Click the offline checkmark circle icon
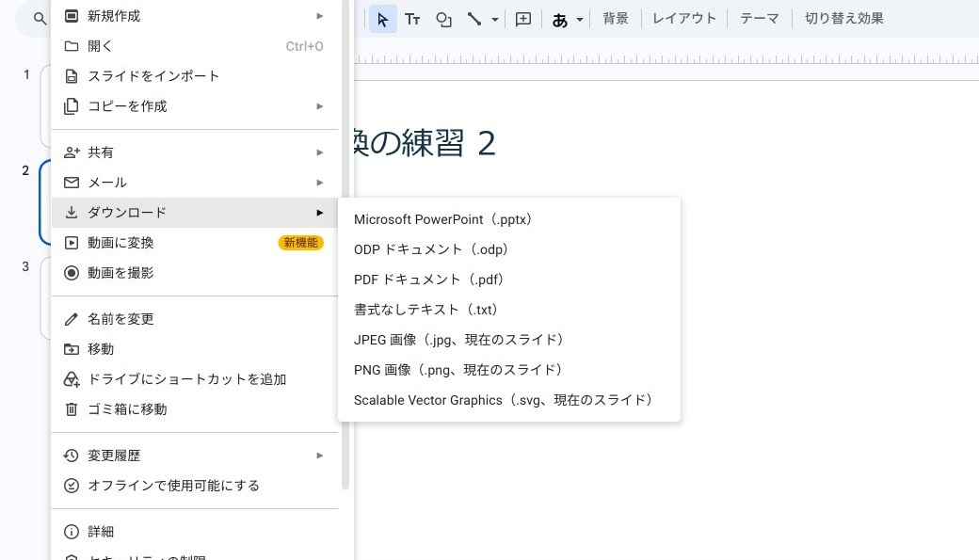The image size is (979, 560). (72, 486)
